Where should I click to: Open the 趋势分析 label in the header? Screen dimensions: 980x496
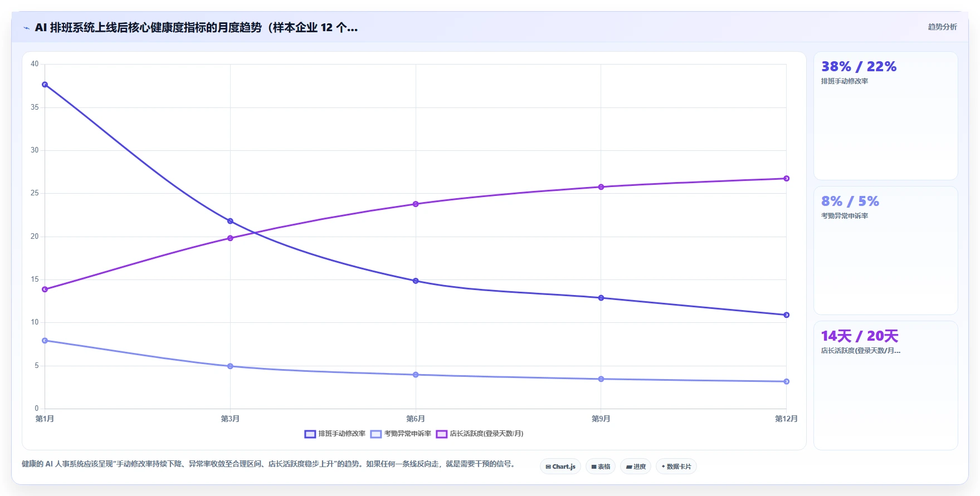click(x=942, y=27)
